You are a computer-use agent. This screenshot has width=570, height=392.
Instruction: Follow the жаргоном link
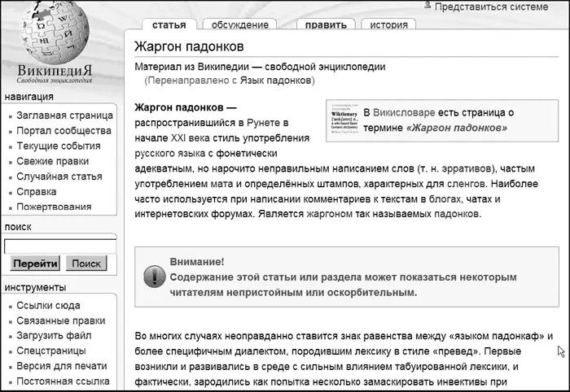tap(330, 214)
